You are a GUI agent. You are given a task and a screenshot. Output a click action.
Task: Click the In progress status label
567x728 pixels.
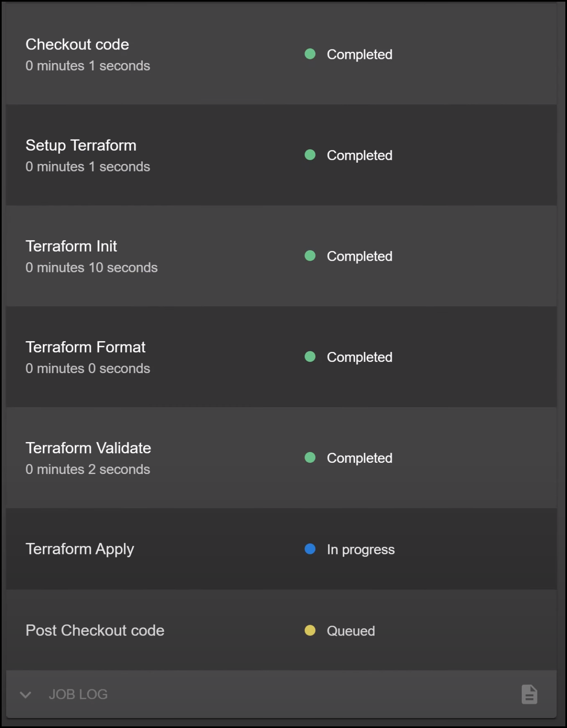(361, 549)
